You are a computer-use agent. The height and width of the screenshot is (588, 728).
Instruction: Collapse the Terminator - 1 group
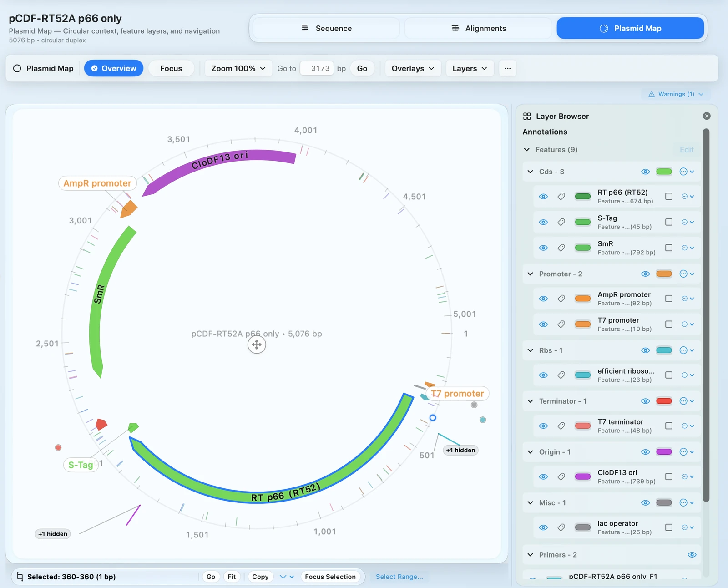530,401
